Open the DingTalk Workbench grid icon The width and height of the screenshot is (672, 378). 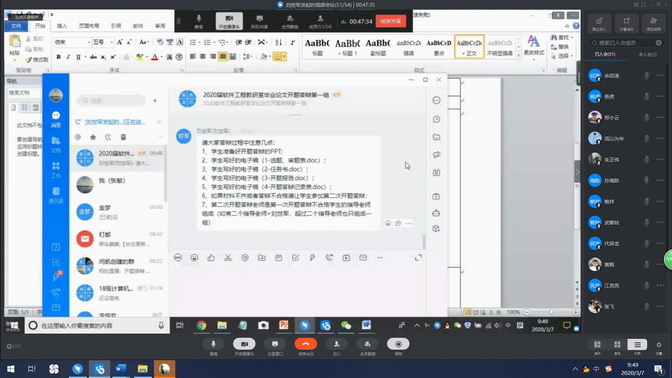(56, 169)
